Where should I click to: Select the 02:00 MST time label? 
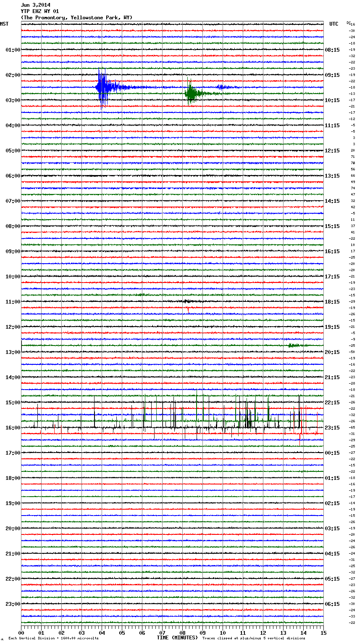click(x=13, y=75)
